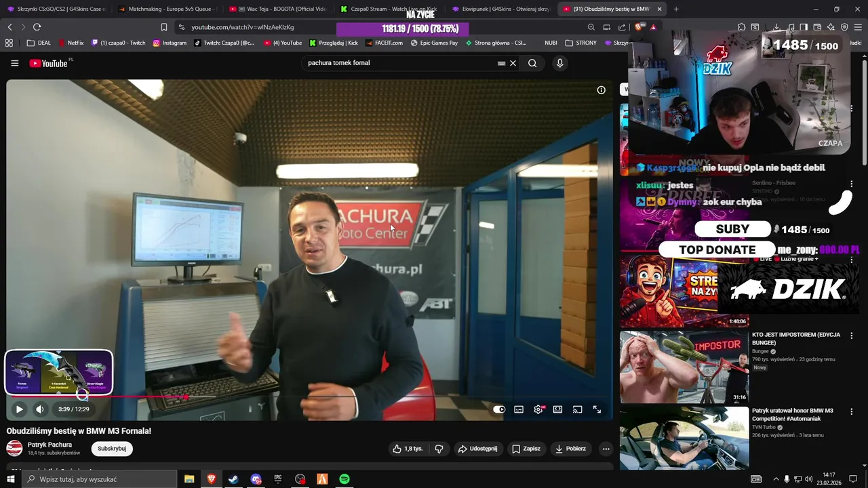This screenshot has height=488, width=868.
Task: Open the YouTube guide hamburger menu
Action: [x=15, y=63]
